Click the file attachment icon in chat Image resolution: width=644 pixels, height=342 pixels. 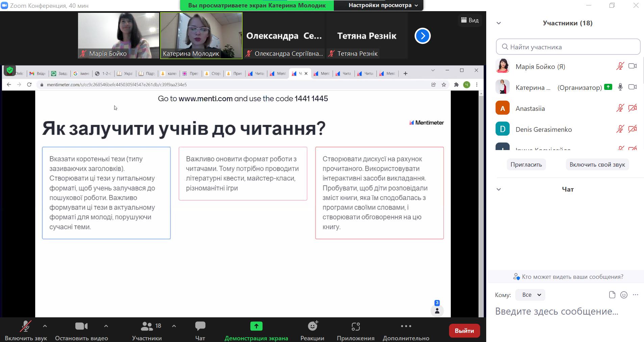point(612,295)
